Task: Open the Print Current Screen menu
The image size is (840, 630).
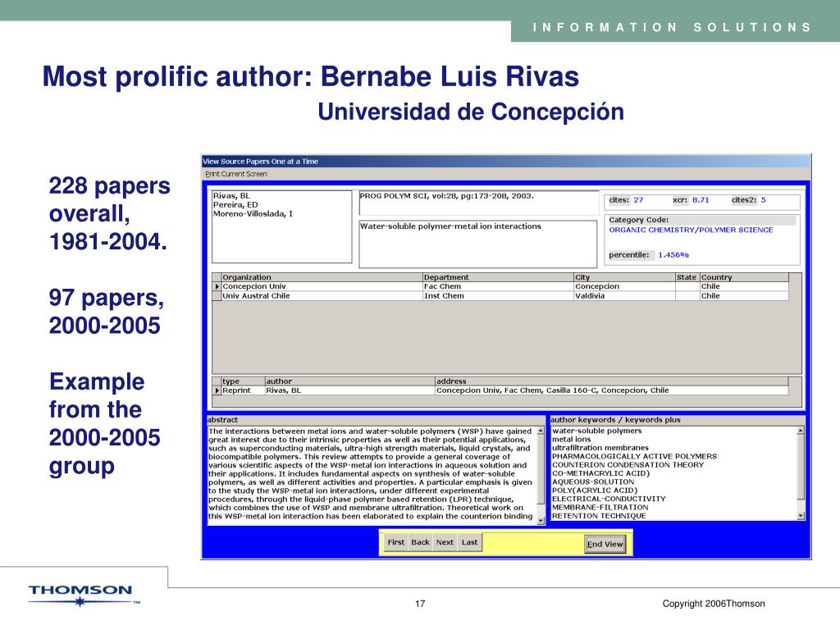Action: click(236, 174)
